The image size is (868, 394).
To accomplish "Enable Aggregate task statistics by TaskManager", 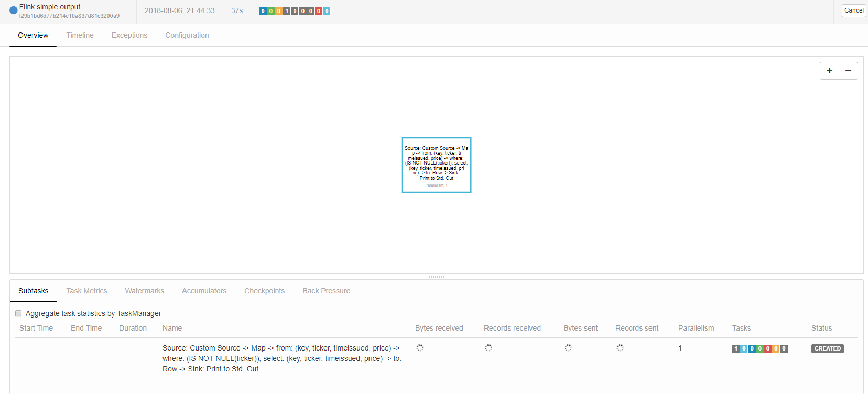I will 18,313.
